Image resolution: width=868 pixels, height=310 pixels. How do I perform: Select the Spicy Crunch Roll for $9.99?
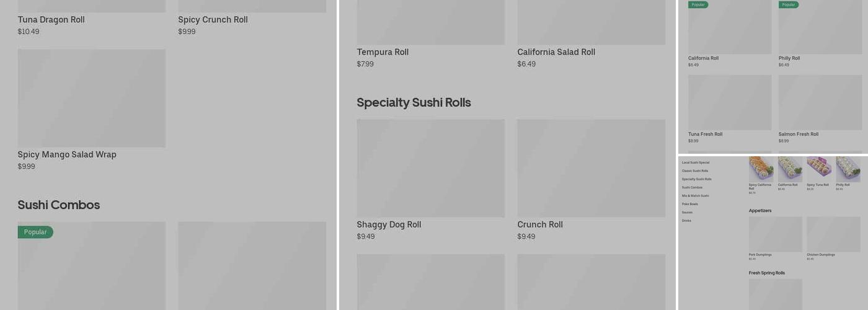[x=213, y=20]
